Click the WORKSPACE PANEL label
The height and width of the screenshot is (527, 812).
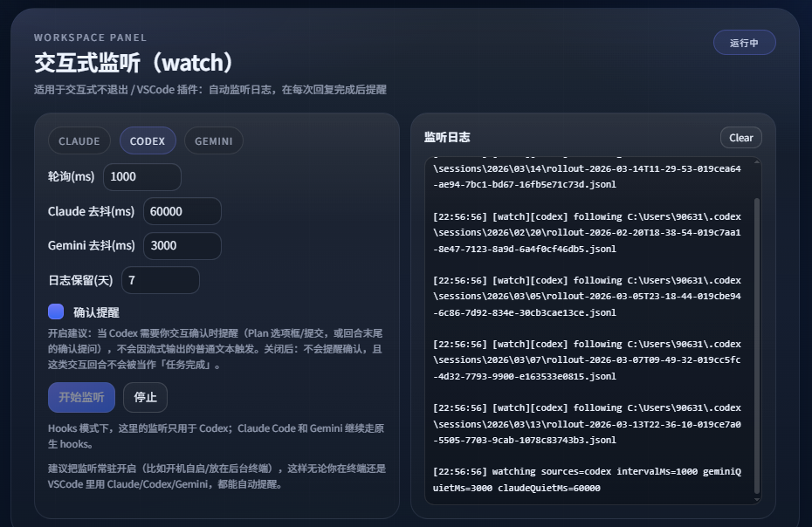tap(91, 38)
